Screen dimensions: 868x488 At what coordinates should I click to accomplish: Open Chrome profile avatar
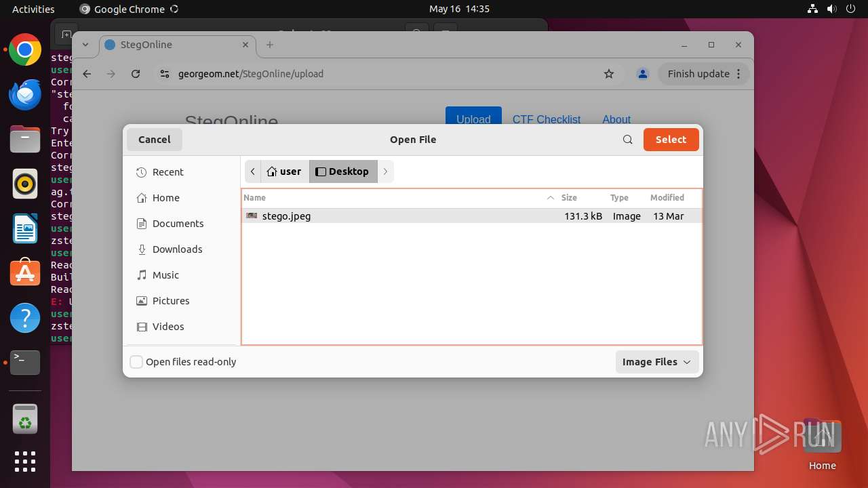click(x=643, y=74)
